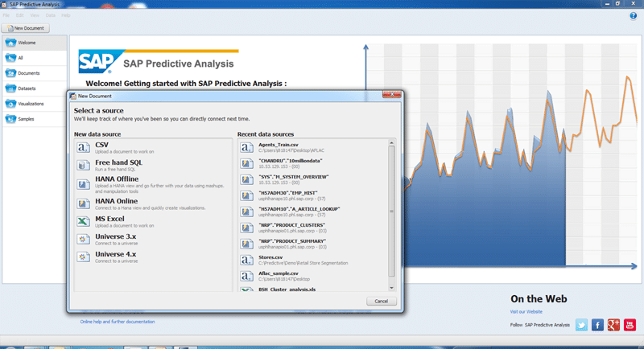644x349 pixels.
Task: Open the Stores.csv recent source icon
Action: pos(246,260)
